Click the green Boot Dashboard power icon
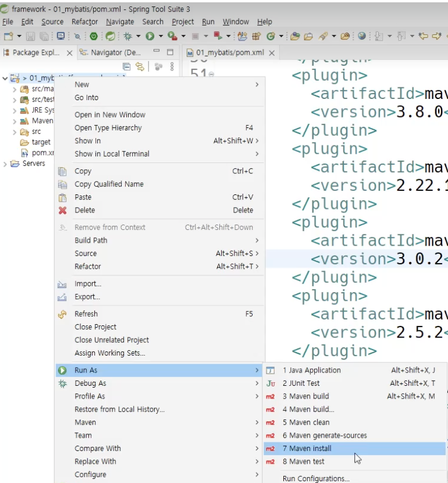This screenshot has width=448, height=483. click(x=94, y=36)
